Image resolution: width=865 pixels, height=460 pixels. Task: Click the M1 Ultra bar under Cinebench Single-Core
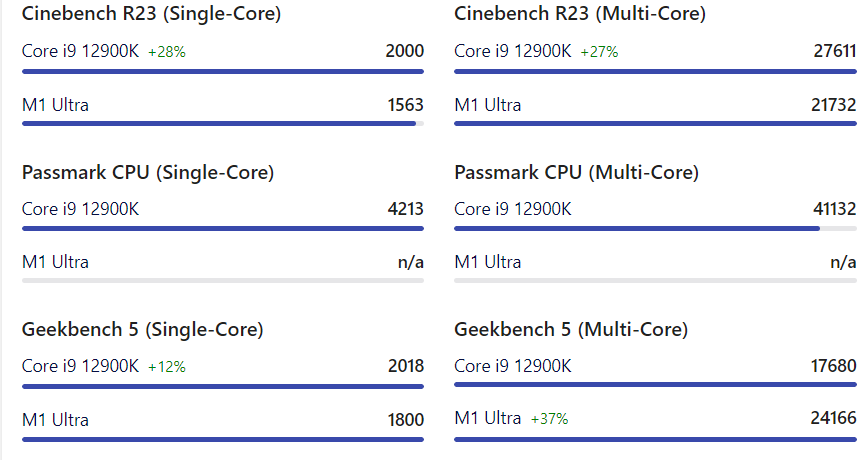pos(218,124)
